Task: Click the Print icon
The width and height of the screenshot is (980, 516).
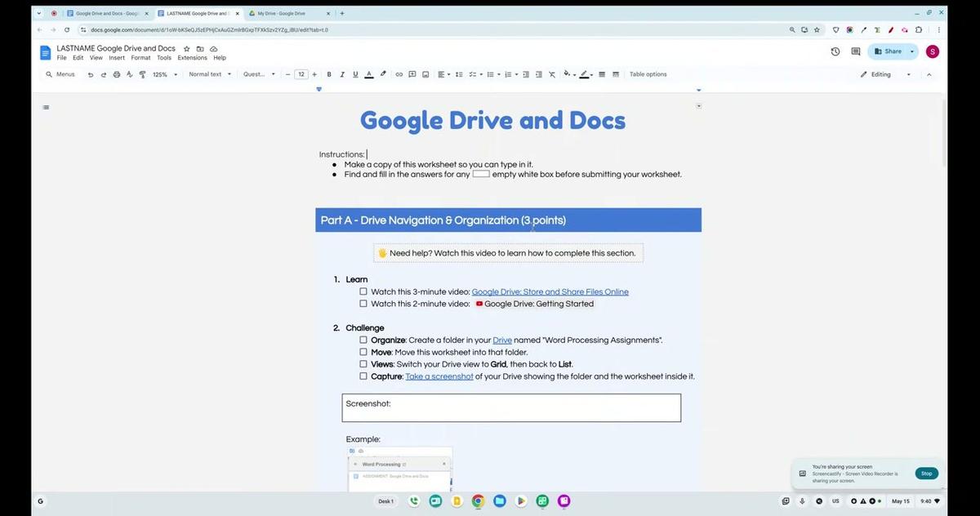Action: point(116,74)
